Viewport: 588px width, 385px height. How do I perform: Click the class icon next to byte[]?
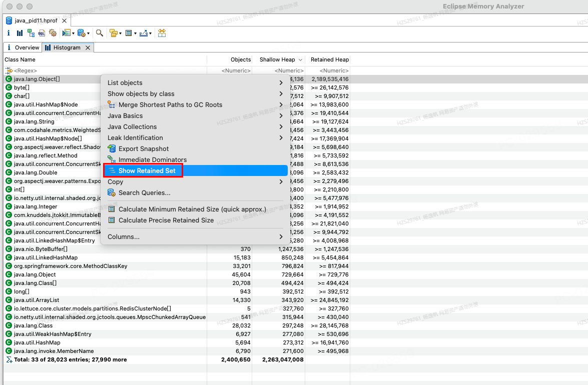point(9,87)
